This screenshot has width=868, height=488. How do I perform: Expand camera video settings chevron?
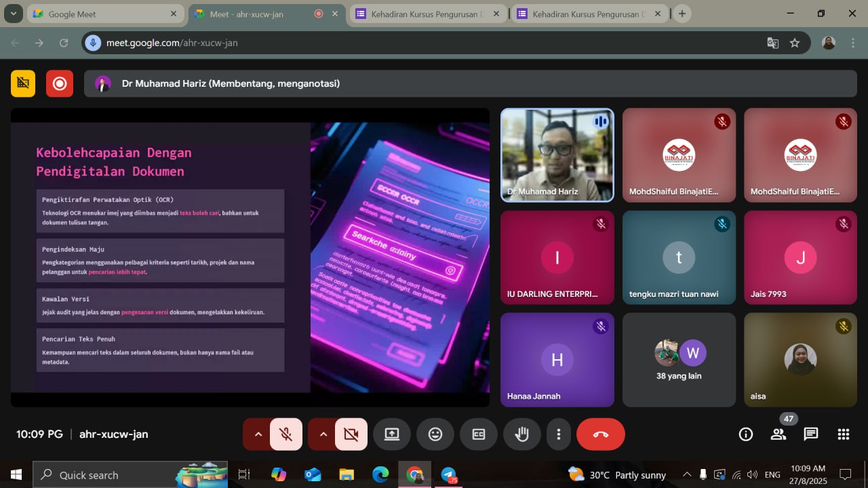pos(323,434)
